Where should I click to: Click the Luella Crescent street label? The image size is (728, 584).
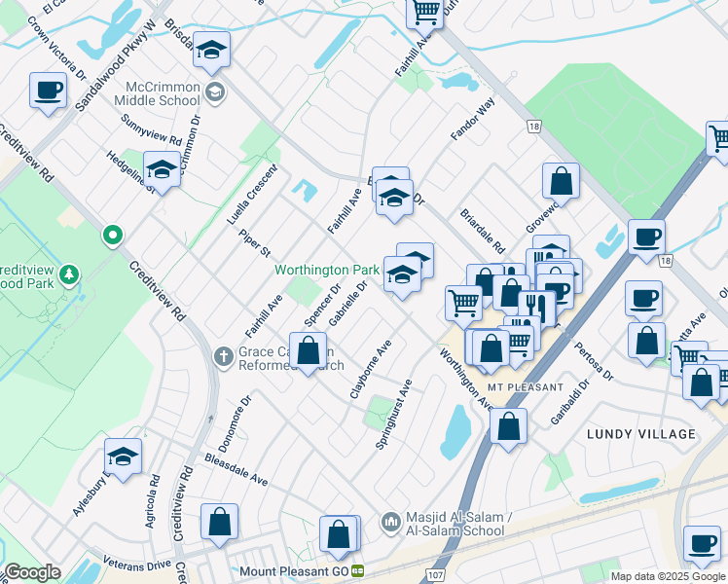click(x=252, y=195)
